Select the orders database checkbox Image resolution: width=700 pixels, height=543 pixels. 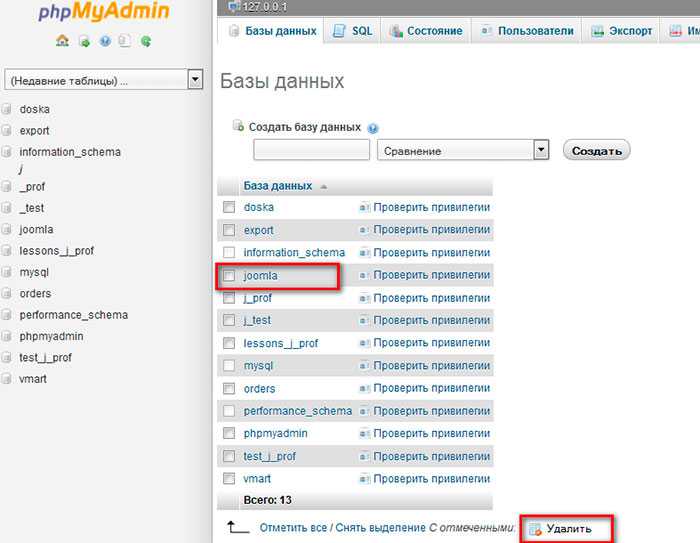click(229, 388)
